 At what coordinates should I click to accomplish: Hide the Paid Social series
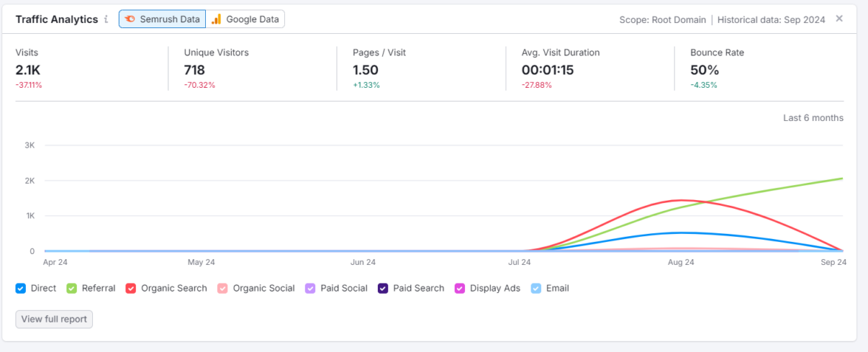pyautogui.click(x=311, y=289)
